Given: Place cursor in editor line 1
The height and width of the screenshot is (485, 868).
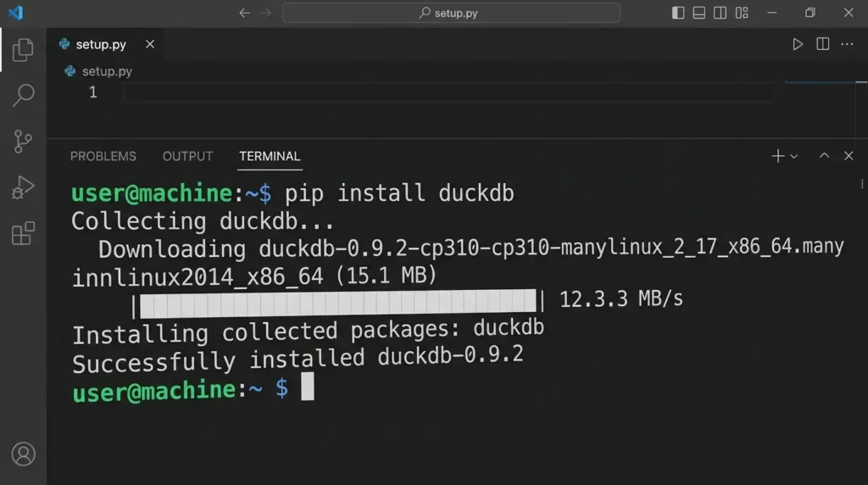Looking at the screenshot, I should [x=448, y=92].
